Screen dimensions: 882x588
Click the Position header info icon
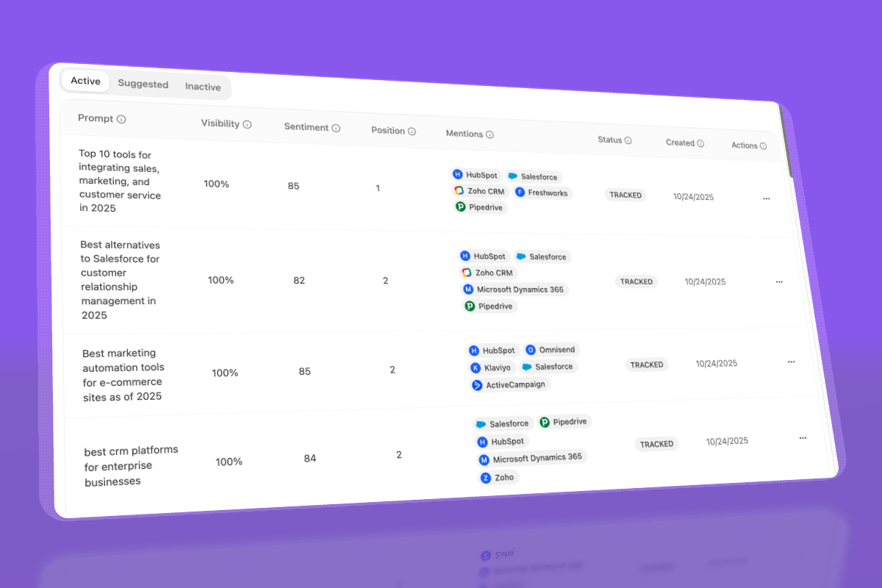[412, 130]
